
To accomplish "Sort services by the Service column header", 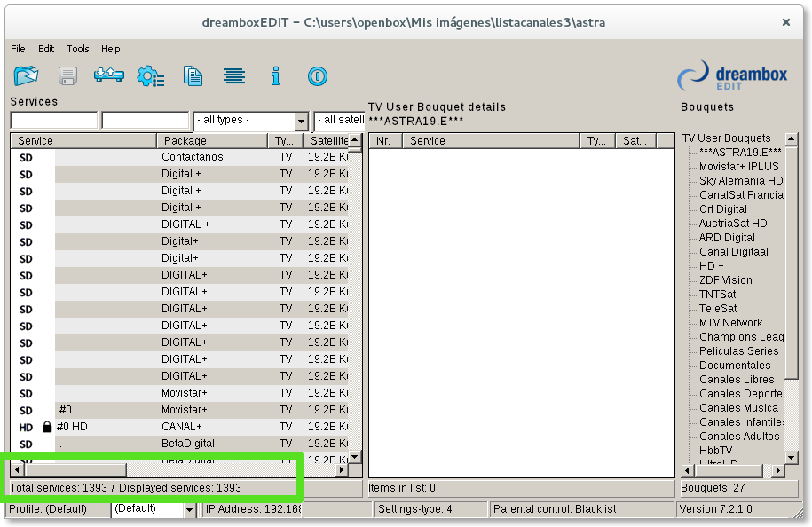I will (83, 141).
